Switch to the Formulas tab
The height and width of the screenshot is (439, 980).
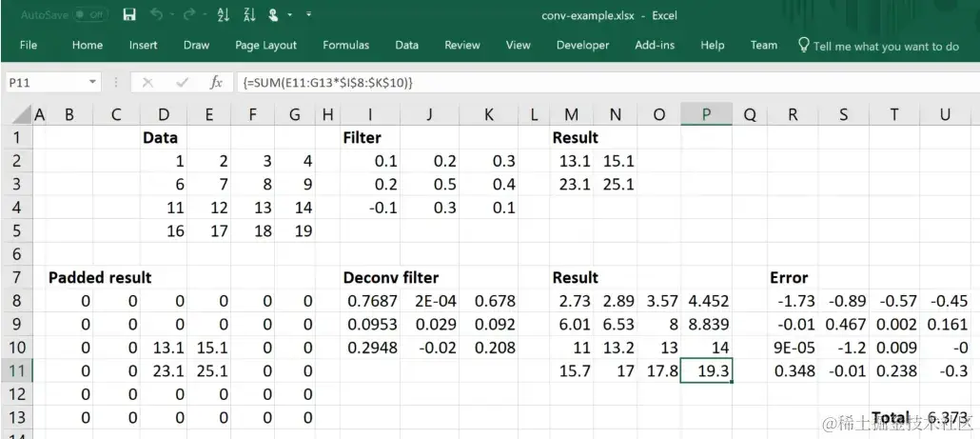(x=345, y=45)
